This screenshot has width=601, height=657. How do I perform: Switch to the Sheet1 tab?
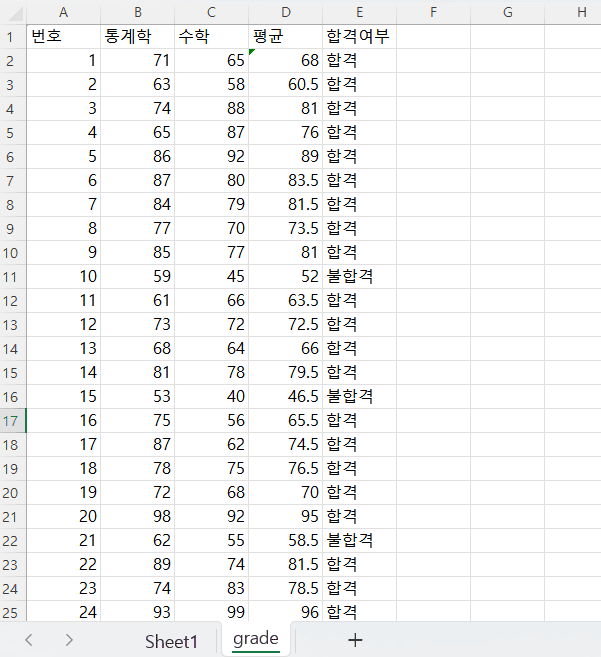click(x=171, y=640)
